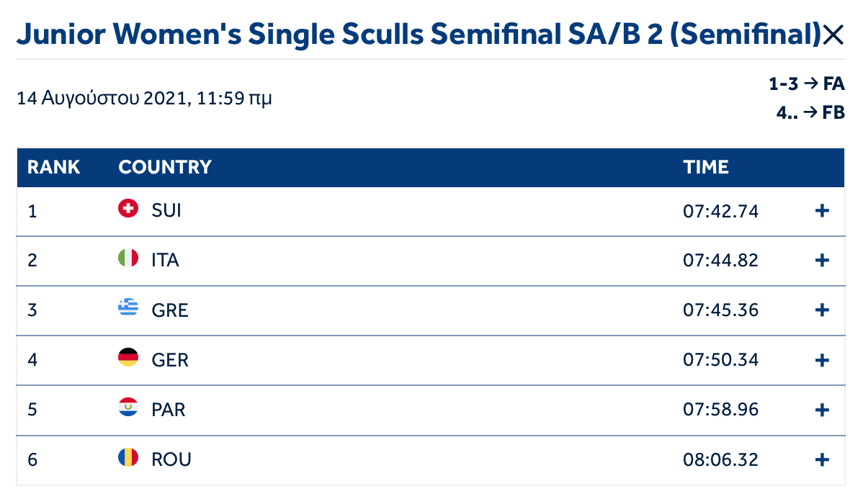Close the semifinal results panel
Screen dimensions: 863x504
click(833, 35)
